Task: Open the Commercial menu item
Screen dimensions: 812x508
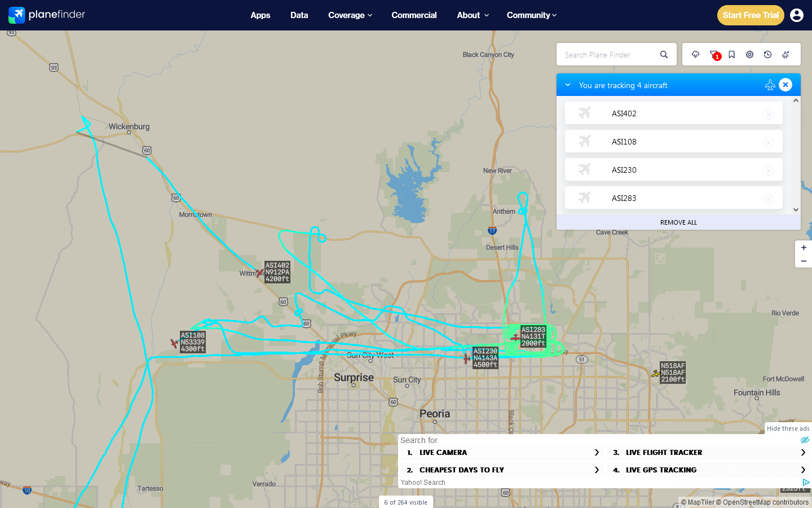Action: (x=414, y=15)
